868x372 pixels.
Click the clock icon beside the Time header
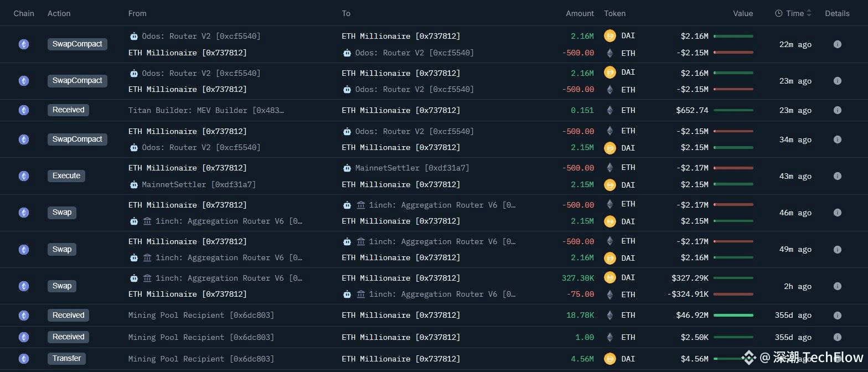[x=778, y=13]
